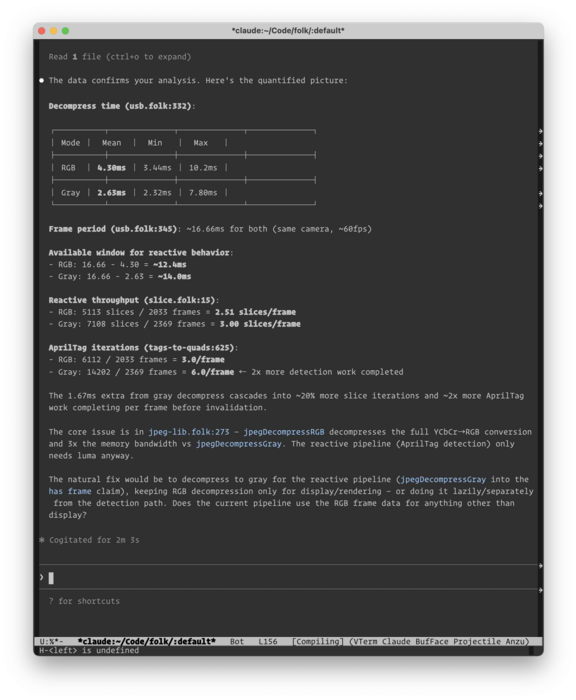
Task: Click the 'Anzu' minor mode in mode line
Action: pos(517,642)
